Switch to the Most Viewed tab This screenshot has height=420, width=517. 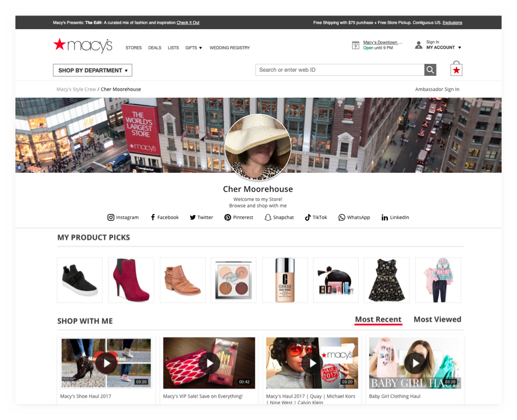437,320
